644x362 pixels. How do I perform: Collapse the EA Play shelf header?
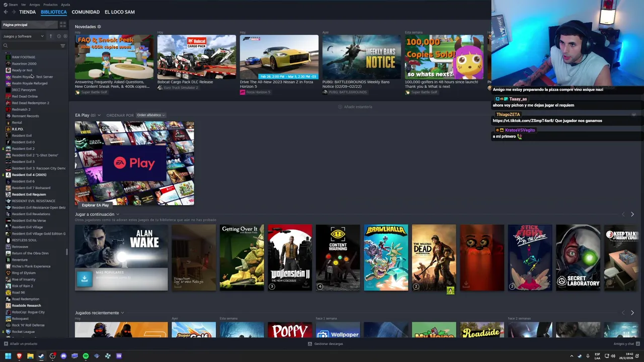88,115
